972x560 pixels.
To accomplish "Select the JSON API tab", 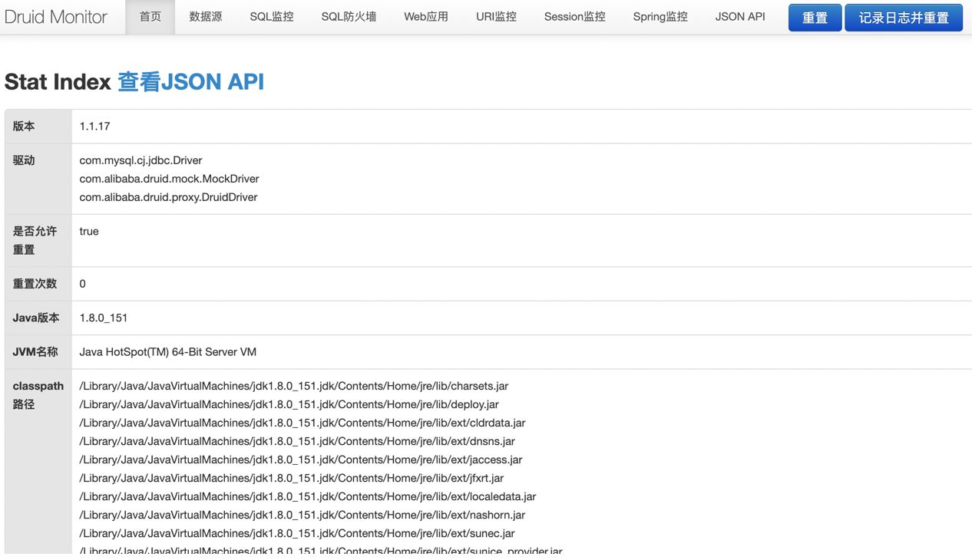I will (740, 16).
